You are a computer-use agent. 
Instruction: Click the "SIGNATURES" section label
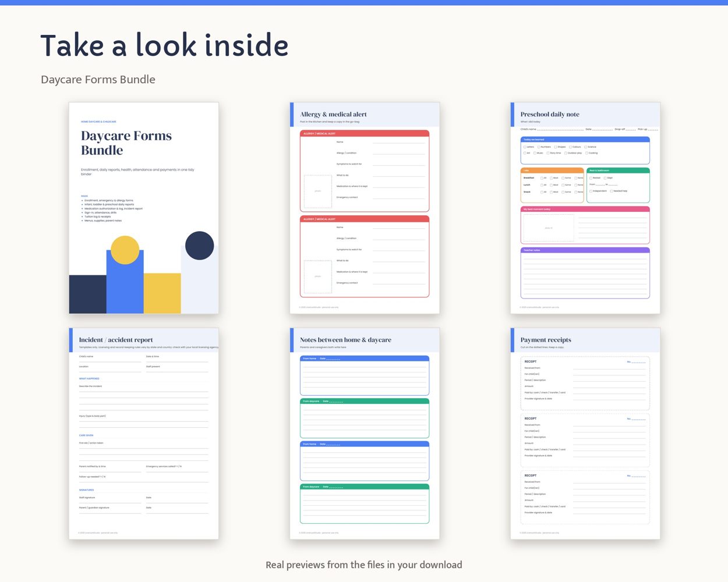pyautogui.click(x=86, y=490)
